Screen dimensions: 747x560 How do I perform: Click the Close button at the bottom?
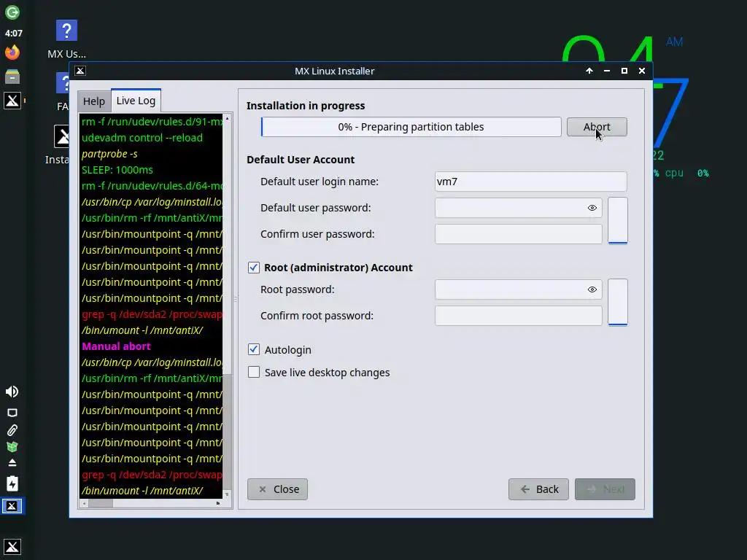(277, 489)
